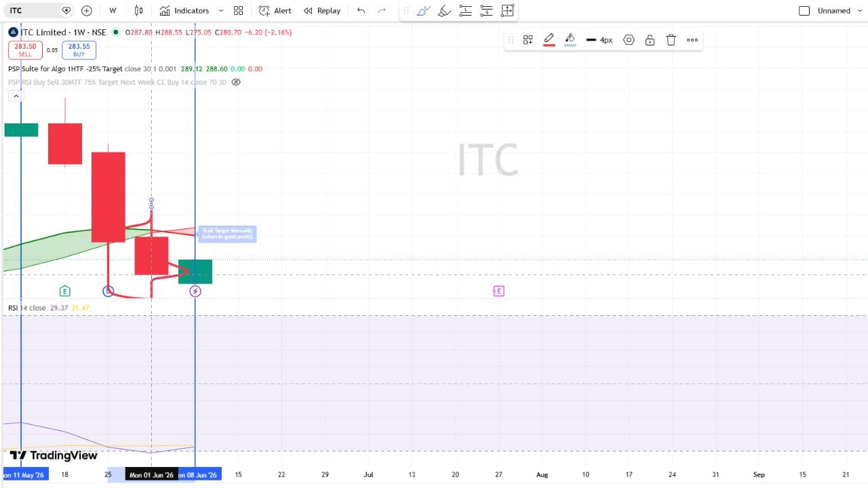Open drawing templates in floating toolbar
The width and height of the screenshot is (868, 488).
pos(528,40)
